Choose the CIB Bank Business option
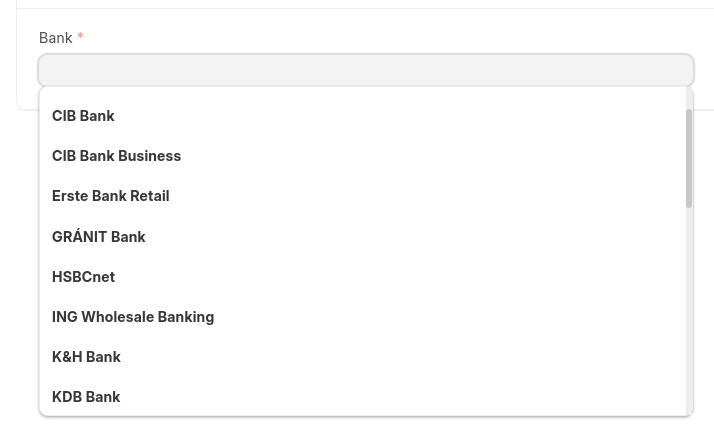 coord(116,156)
